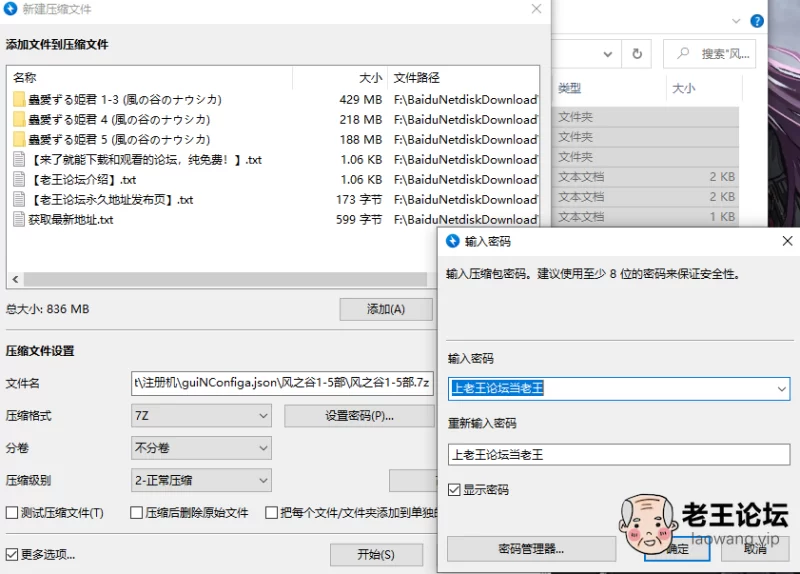Click the 599 字节 size cell
This screenshot has width=800, height=574.
click(359, 219)
